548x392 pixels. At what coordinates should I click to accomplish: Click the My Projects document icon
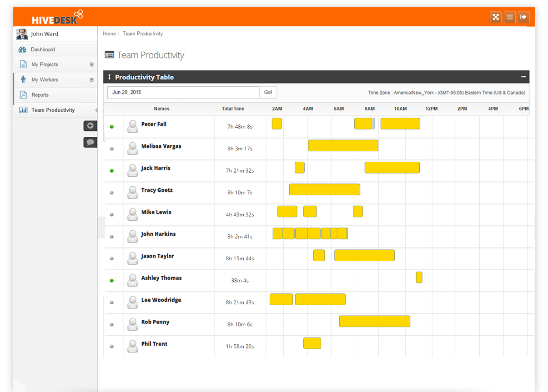point(23,65)
